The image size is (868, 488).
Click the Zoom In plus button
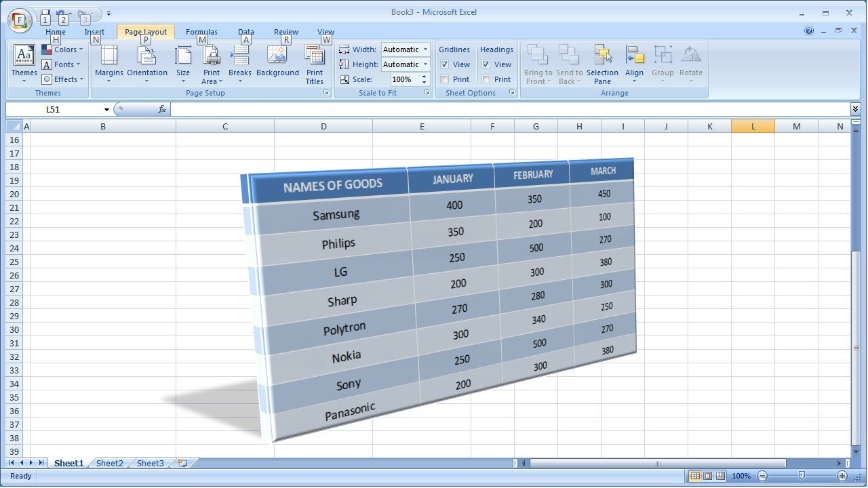point(842,476)
